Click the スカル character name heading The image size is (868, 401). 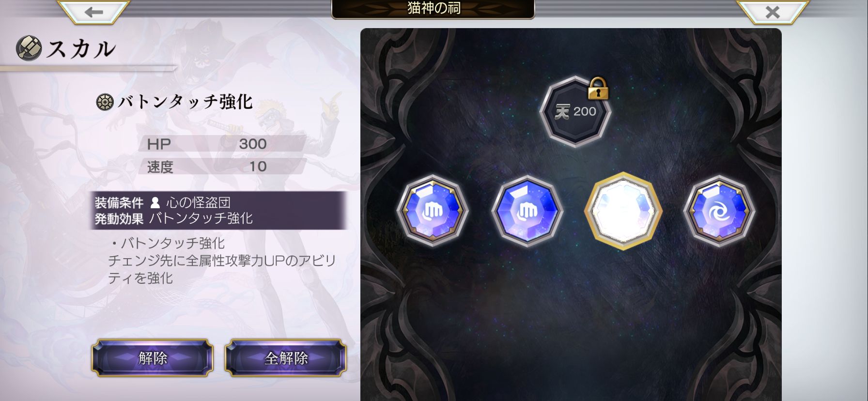tap(81, 49)
